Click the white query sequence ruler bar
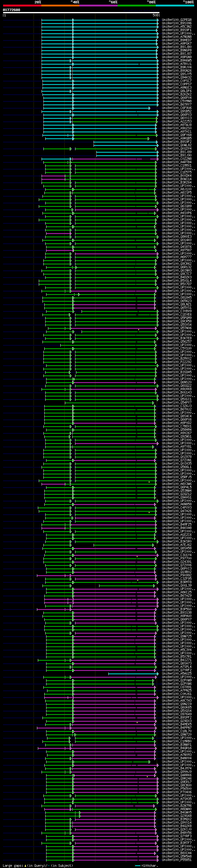The height and width of the screenshot is (868, 197). 81,13
